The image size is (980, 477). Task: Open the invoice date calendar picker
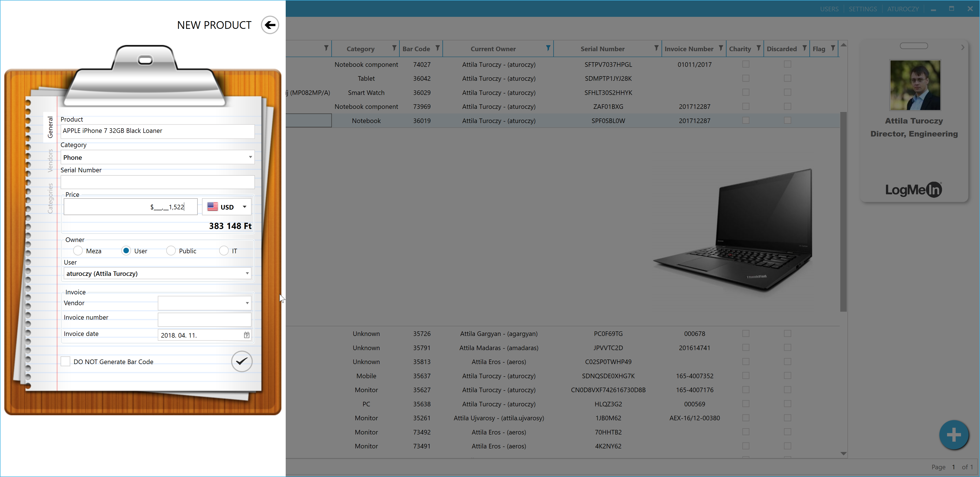tap(247, 335)
